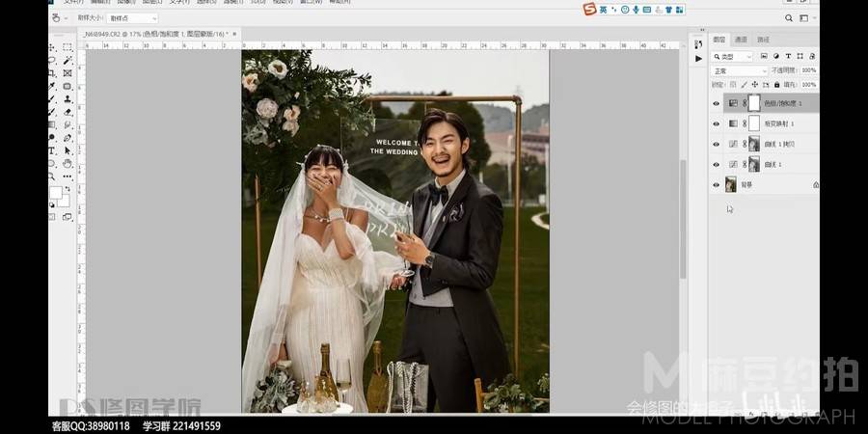
Task: Swap foreground and background colors
Action: click(x=68, y=189)
